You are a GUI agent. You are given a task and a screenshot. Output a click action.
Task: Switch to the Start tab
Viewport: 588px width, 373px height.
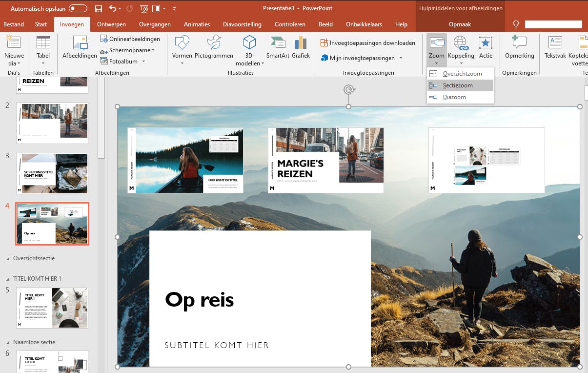click(41, 24)
